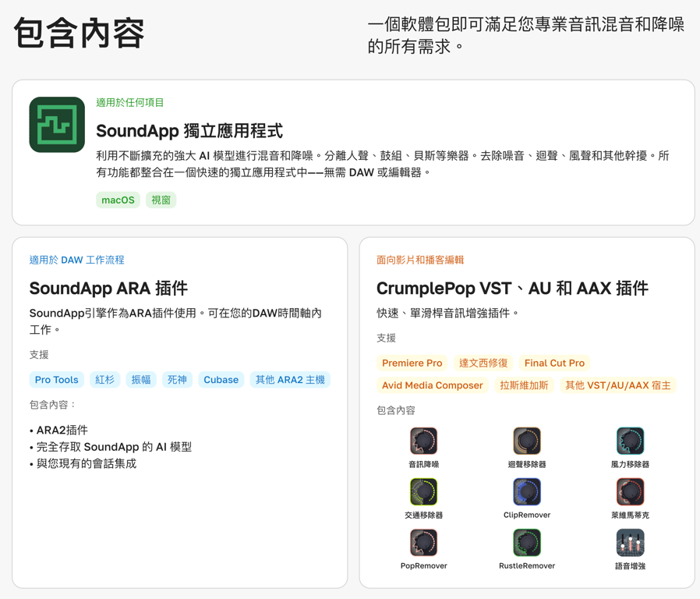Screen dimensions: 700x599
Task: Select the 萊維馬蒂克 plugin icon
Action: [630, 491]
